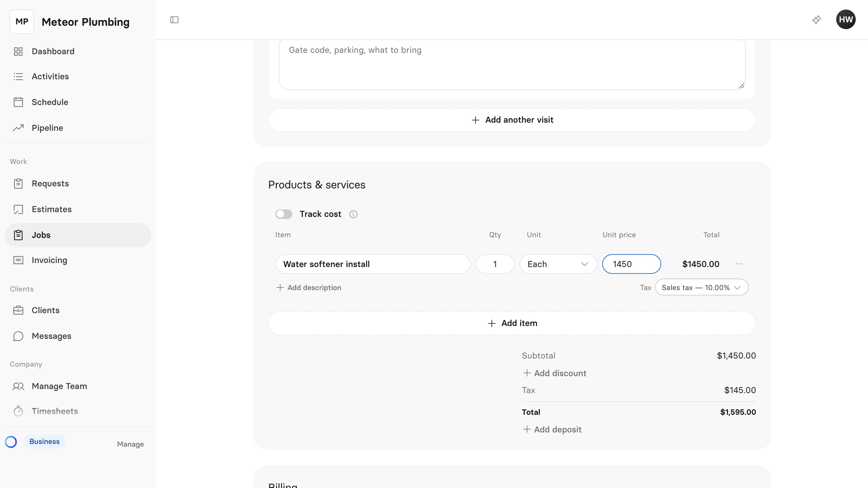Click the Pipeline trend arrow icon
This screenshot has height=488, width=868.
click(18, 128)
